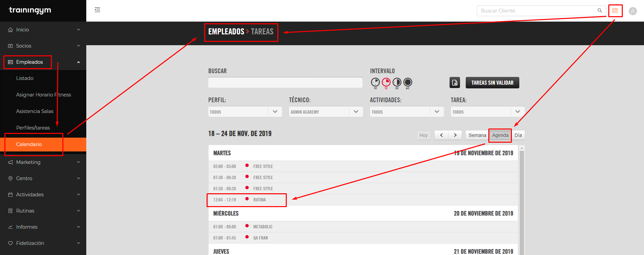Click the Socios sidebar icon
The height and width of the screenshot is (255, 644).
(10, 46)
